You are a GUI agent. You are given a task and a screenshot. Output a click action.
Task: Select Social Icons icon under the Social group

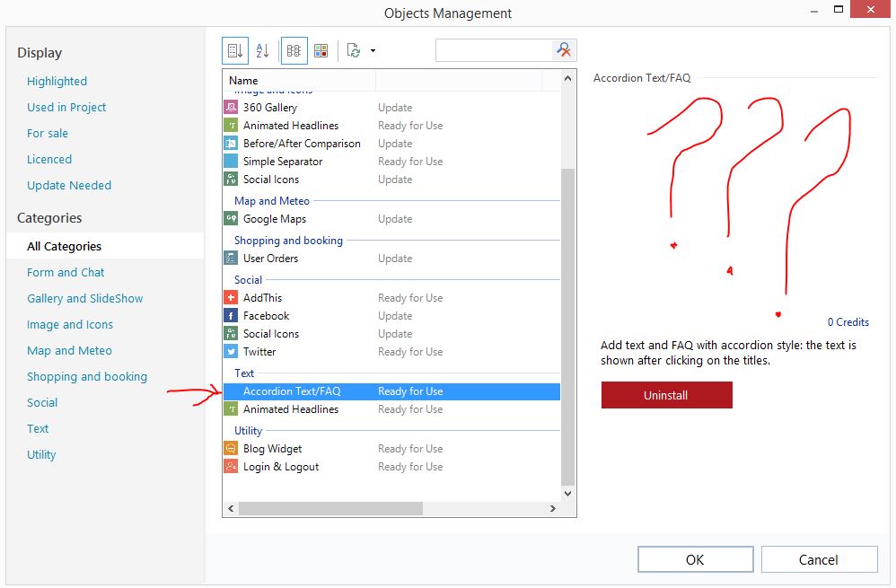coord(231,333)
